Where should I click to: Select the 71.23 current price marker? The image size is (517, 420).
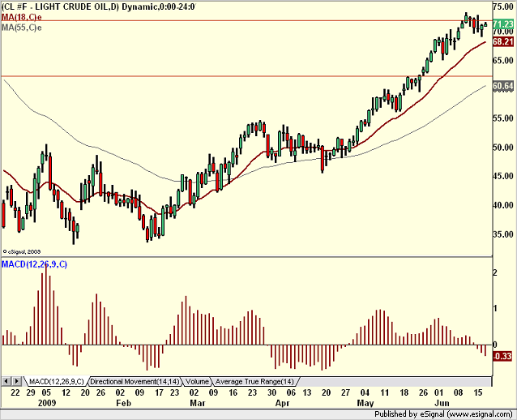503,24
